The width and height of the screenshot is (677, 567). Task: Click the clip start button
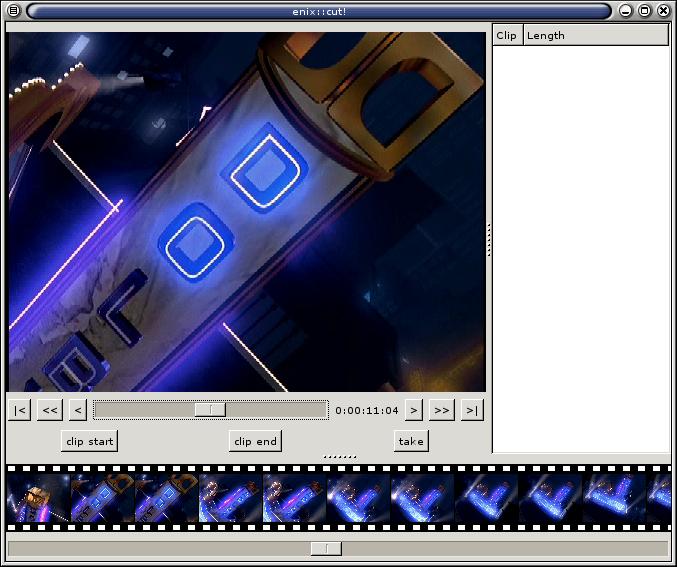89,441
